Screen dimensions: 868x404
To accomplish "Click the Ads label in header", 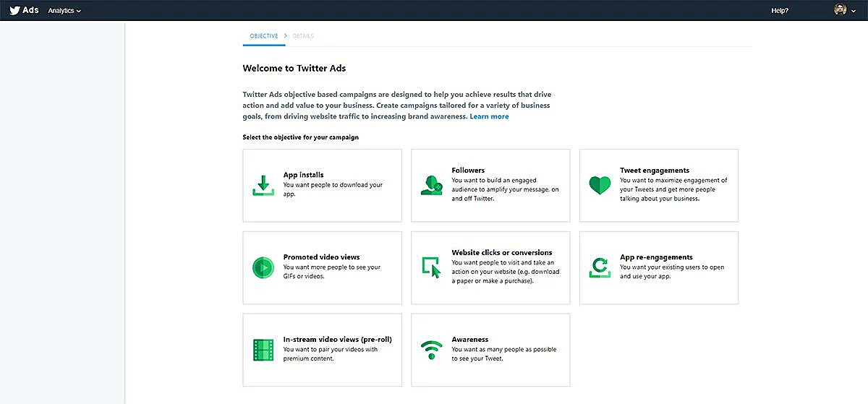I will pos(31,10).
